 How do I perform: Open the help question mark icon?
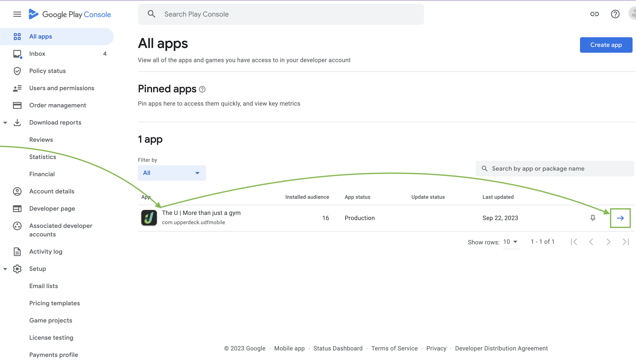[615, 14]
